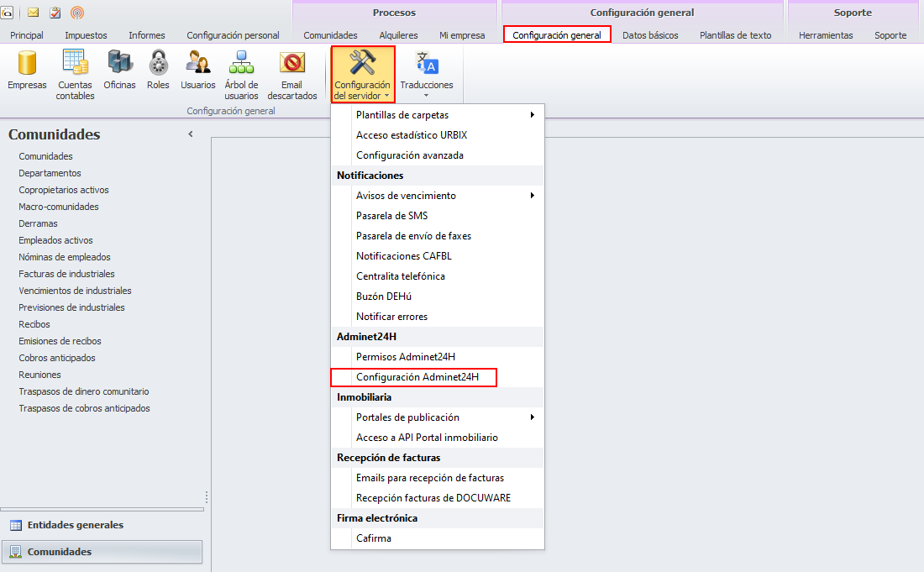Click the app icon at top left
This screenshot has height=572, width=924.
click(7, 12)
